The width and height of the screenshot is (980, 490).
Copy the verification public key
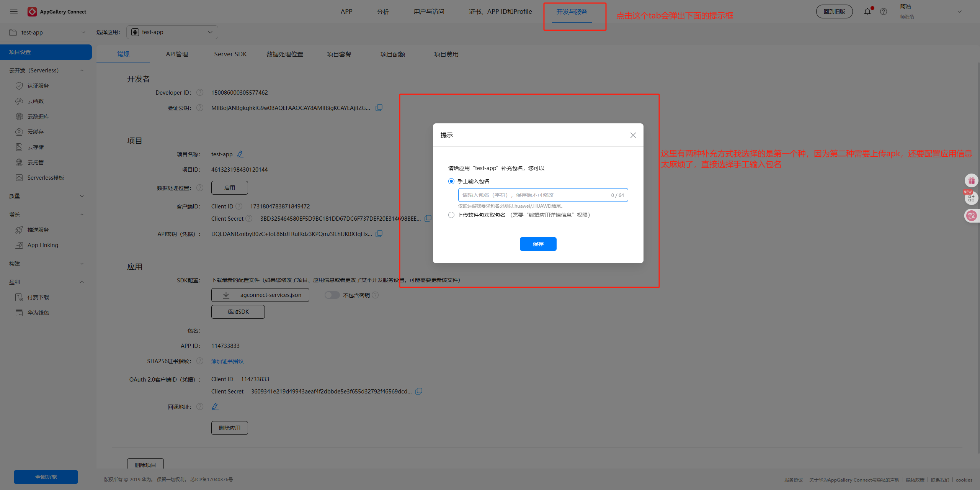(x=379, y=108)
